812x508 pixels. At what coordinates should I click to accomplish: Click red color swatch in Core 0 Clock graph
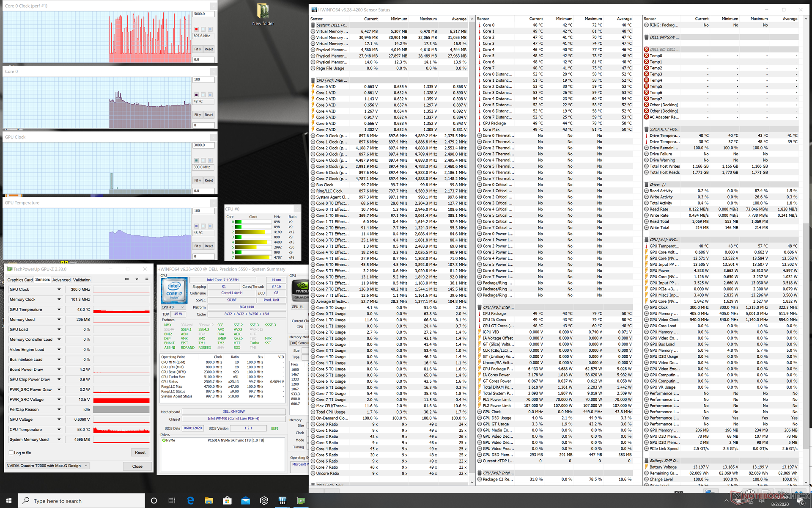196,29
